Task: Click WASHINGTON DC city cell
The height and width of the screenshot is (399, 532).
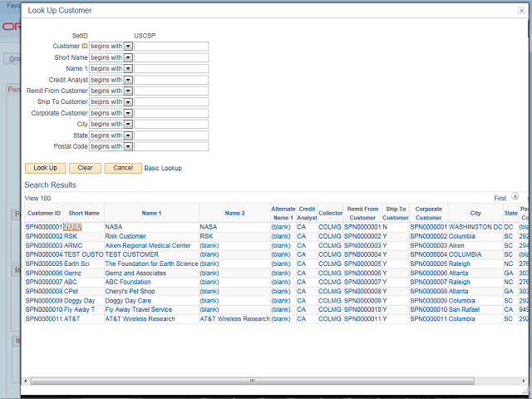Action: (x=475, y=227)
